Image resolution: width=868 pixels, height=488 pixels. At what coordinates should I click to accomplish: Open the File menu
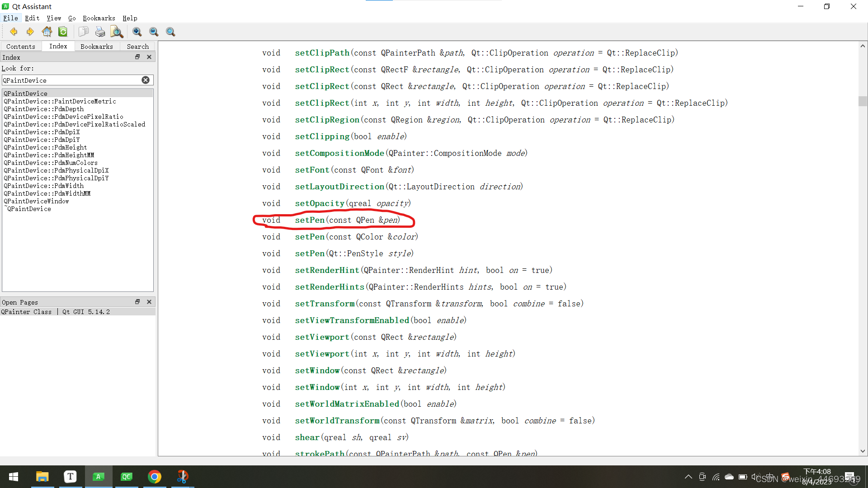[x=10, y=18]
